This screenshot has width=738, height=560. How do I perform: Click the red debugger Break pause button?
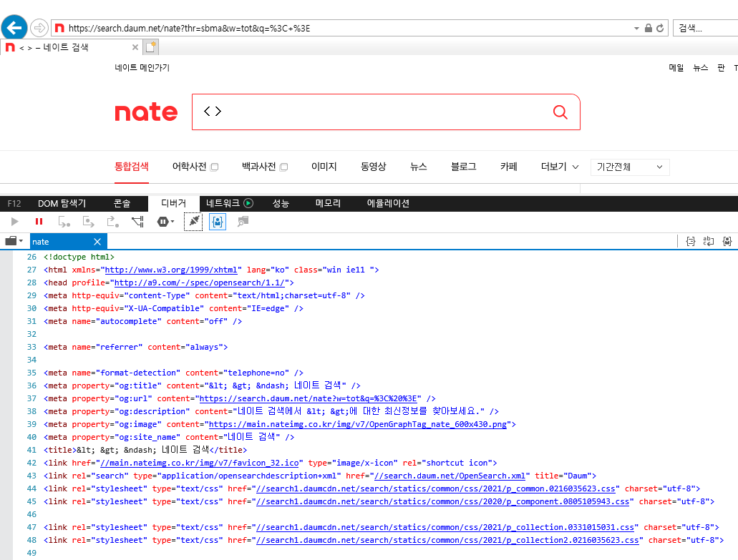(x=39, y=222)
